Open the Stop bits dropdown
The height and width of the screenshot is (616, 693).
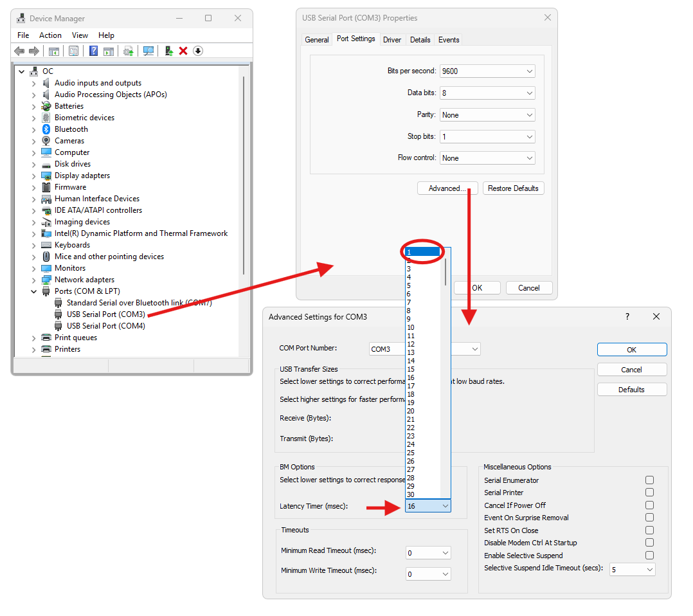click(487, 137)
